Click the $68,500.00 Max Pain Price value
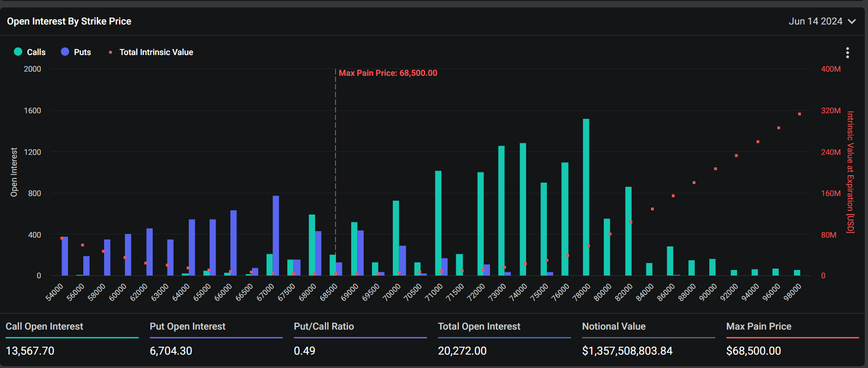 (x=753, y=351)
